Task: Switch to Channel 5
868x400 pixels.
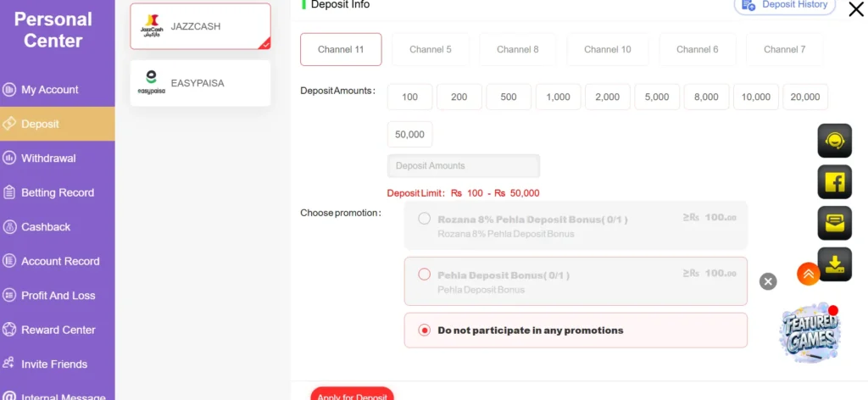Action: (431, 49)
